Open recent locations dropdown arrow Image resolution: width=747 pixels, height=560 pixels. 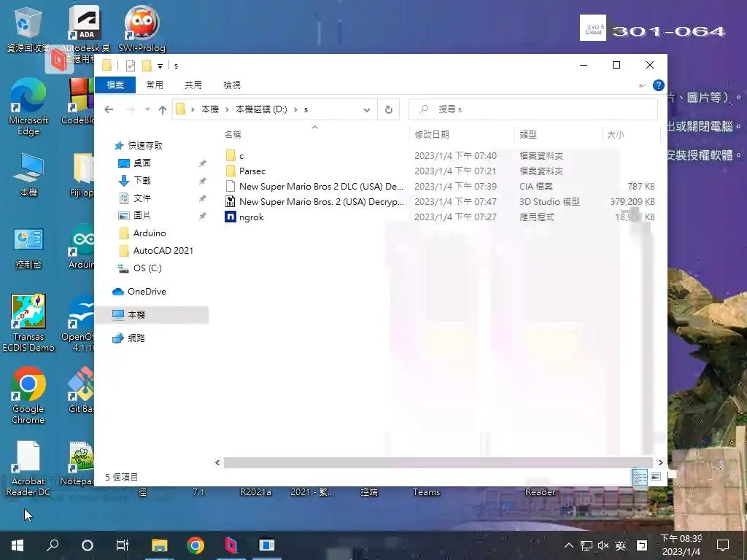click(x=147, y=109)
